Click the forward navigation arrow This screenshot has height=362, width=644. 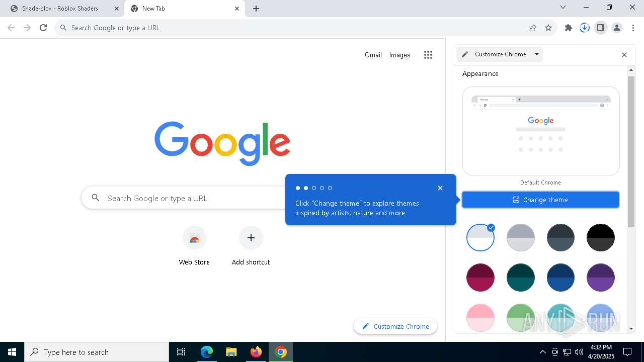27,28
